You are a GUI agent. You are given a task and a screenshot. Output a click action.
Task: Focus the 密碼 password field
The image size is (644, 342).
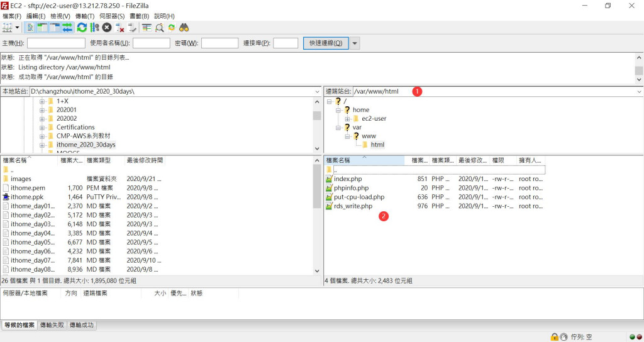pyautogui.click(x=219, y=43)
